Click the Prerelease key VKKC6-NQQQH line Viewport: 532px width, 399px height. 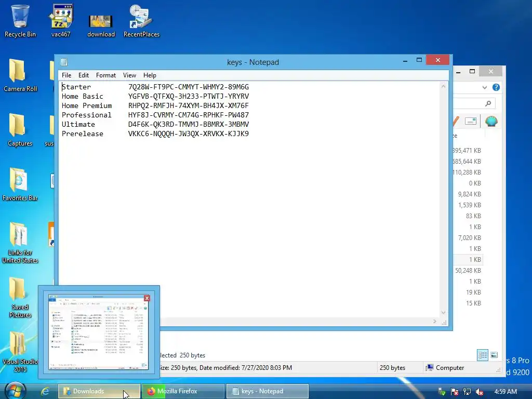(155, 134)
